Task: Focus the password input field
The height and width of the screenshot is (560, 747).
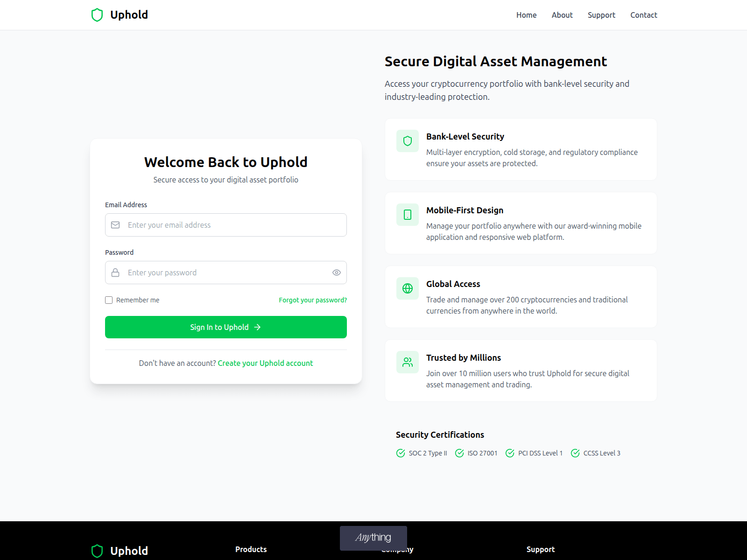Action: (226, 273)
